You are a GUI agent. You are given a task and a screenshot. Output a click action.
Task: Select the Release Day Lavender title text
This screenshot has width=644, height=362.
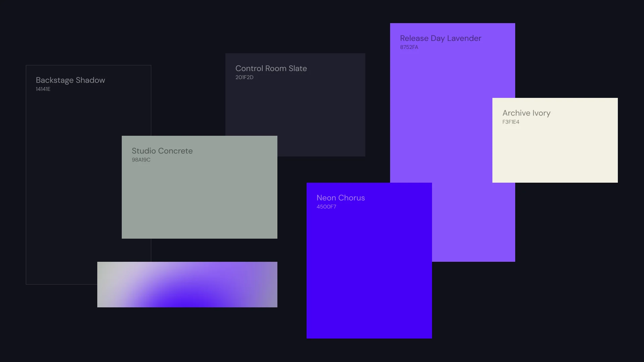tap(441, 38)
